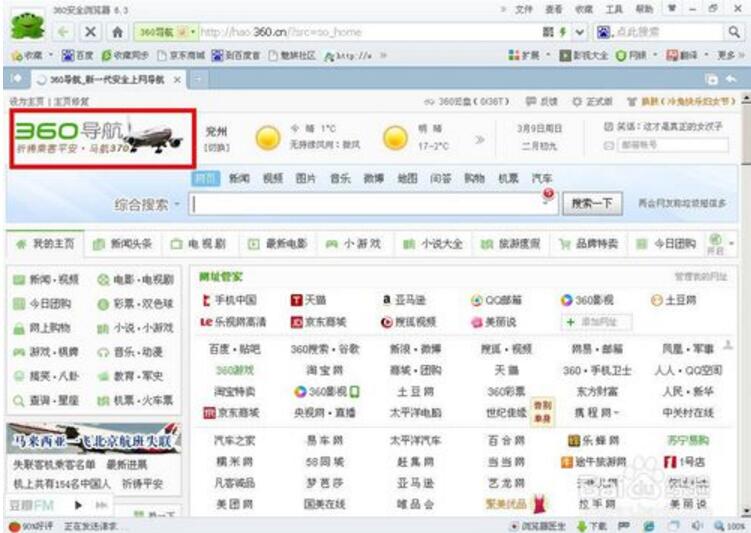Click the 搜索一下 button
The image size is (751, 533).
pos(592,204)
